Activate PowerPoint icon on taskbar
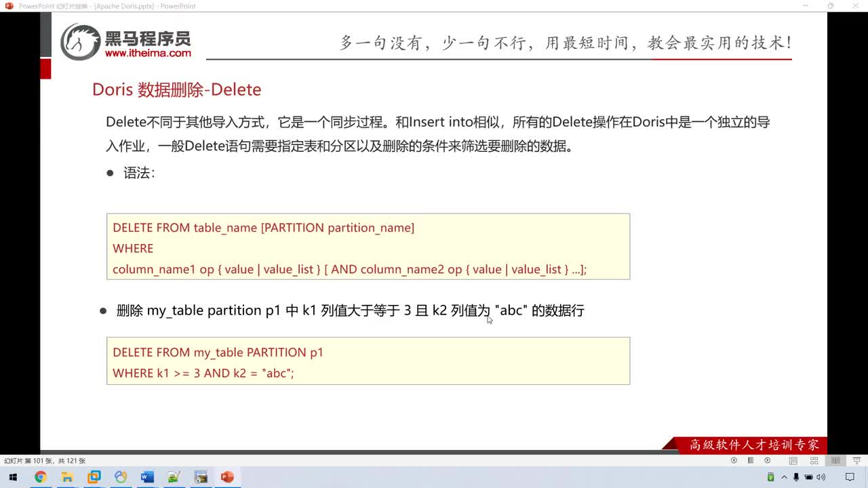This screenshot has height=488, width=868. 227,477
